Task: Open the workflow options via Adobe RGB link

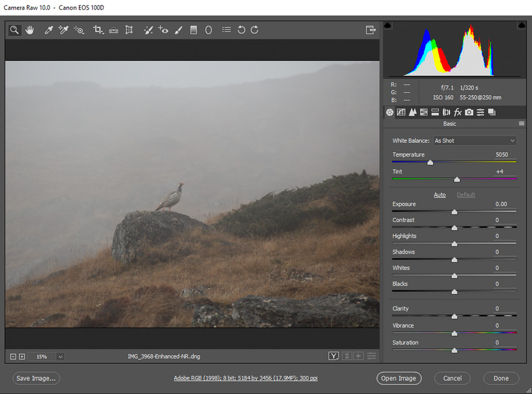Action: 245,378
